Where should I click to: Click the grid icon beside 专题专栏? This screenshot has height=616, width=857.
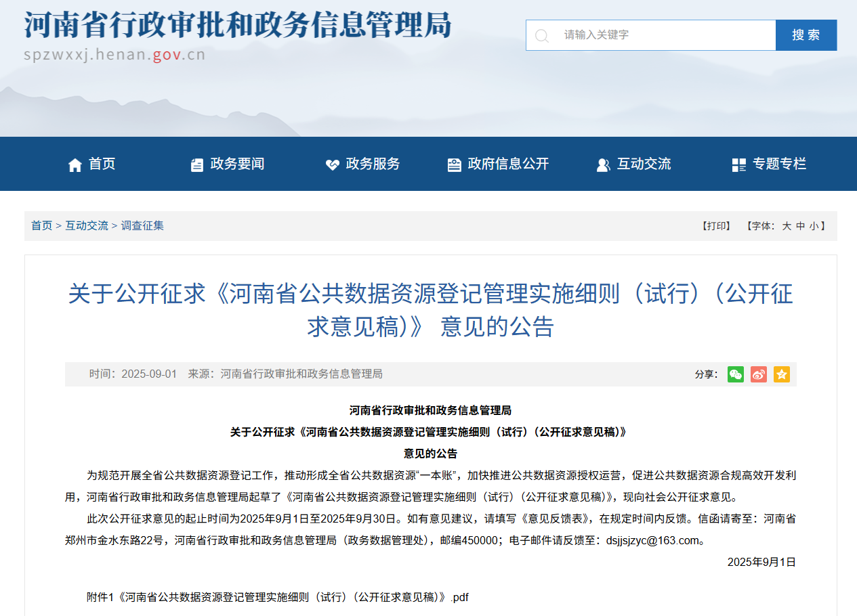pyautogui.click(x=738, y=164)
